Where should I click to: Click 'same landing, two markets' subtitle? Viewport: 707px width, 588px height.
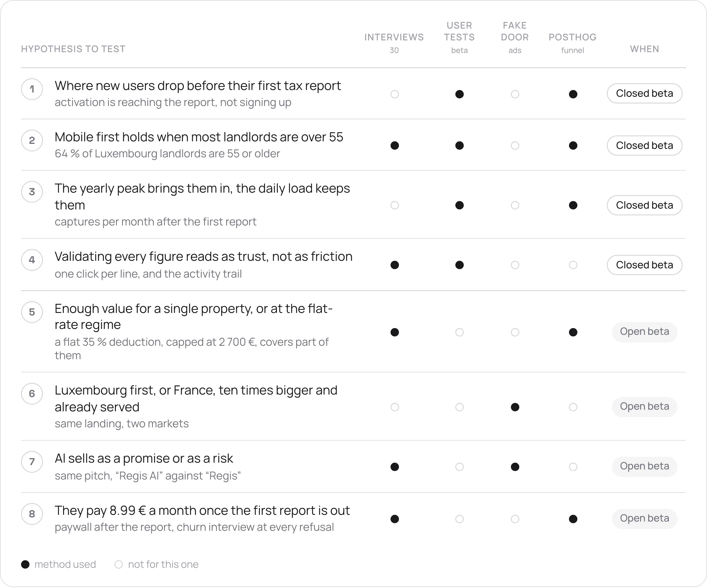(x=121, y=424)
